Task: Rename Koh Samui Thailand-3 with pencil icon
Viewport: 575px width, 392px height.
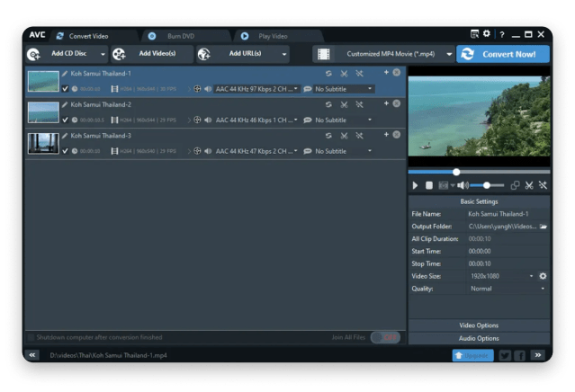Action: pos(65,136)
